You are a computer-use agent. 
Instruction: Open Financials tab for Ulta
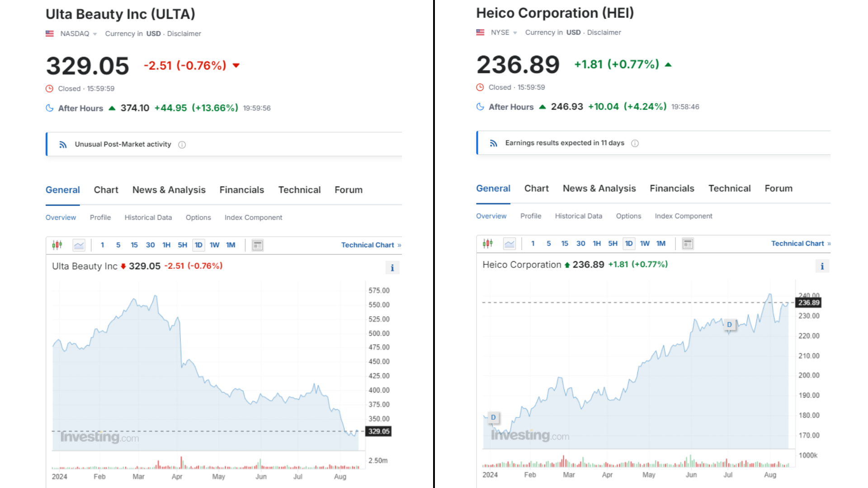pos(241,190)
